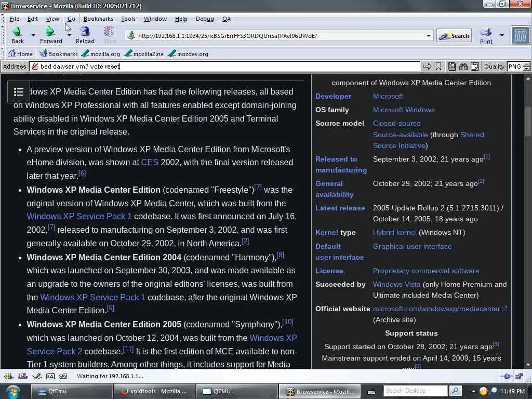
Task: Open the mozillaZine bookmark
Action: pyautogui.click(x=144, y=54)
